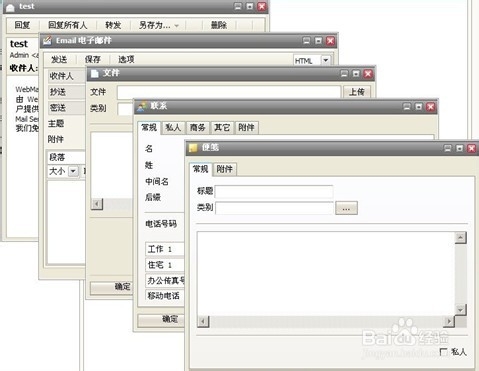Click the Middle Name (中间名) label
This screenshot has height=371, width=479.
pyautogui.click(x=157, y=181)
